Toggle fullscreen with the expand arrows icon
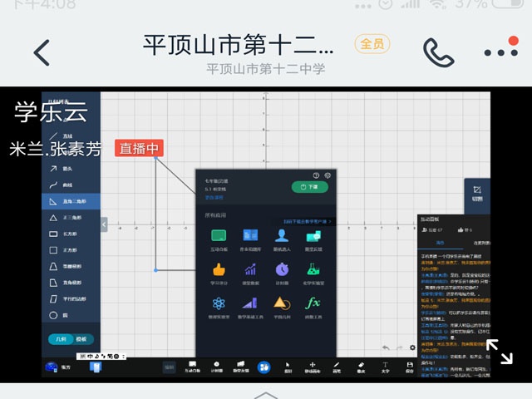 [x=500, y=352]
